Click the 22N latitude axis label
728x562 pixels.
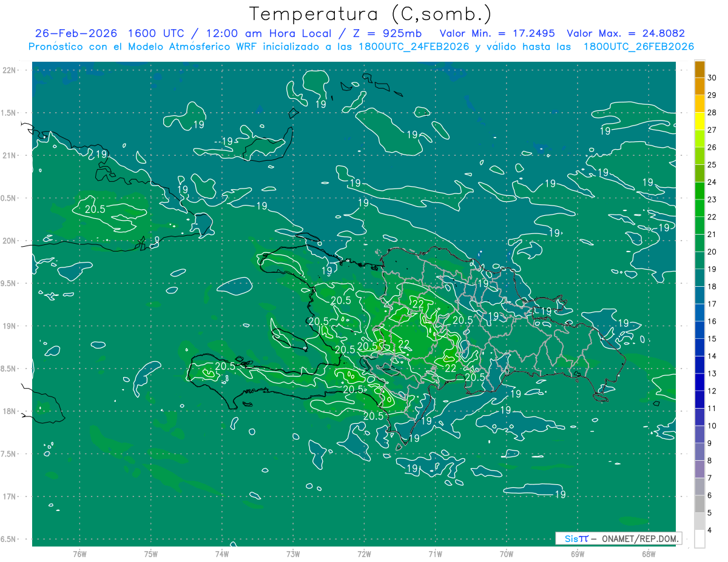coord(10,70)
